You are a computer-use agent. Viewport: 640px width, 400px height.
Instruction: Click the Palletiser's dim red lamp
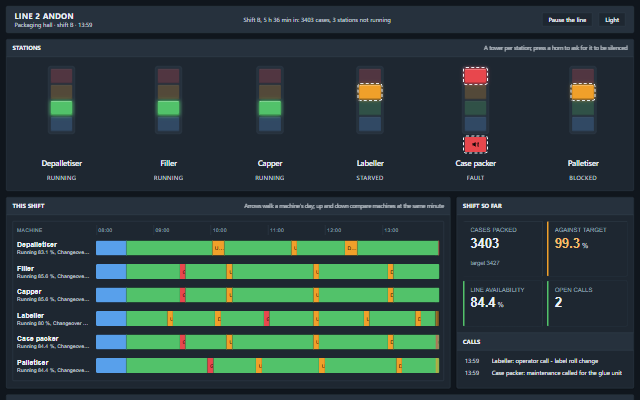582,76
